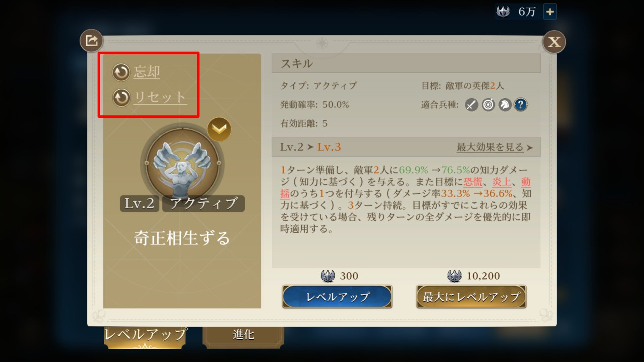Open the 忘却 link
This screenshot has height=362, width=644.
click(147, 72)
